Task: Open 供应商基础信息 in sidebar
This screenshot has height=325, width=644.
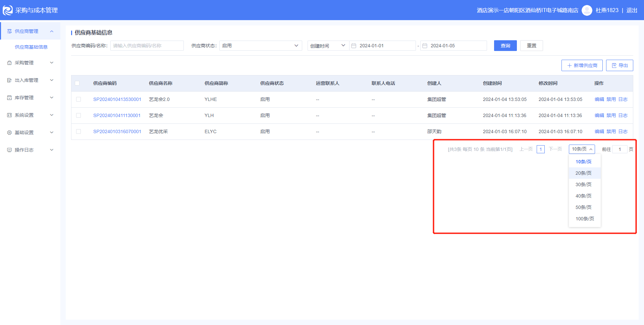Action: coord(31,47)
